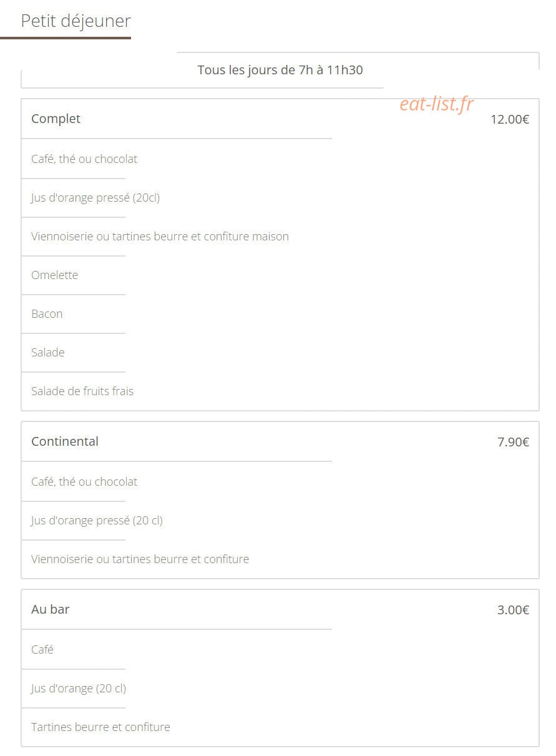Screen dimensions: 556x756
Task: Click Café, thé ou chocolat under Continental
Action: click(x=84, y=481)
